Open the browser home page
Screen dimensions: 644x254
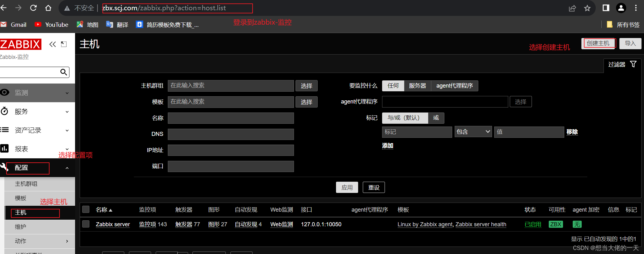(48, 8)
